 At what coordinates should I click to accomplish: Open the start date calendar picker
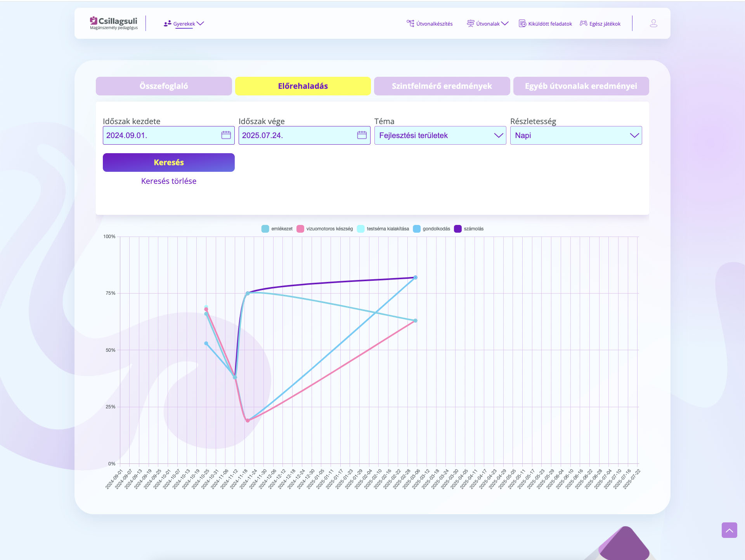point(226,135)
